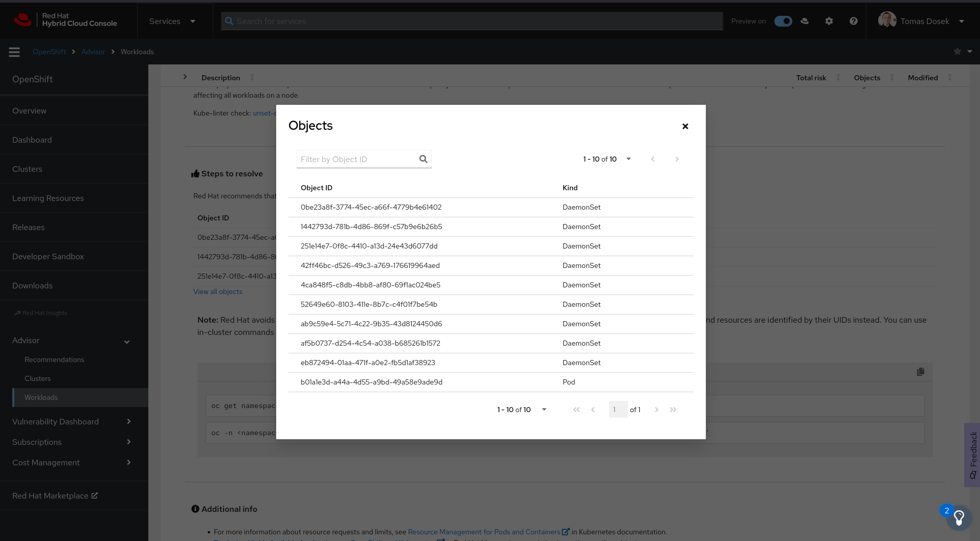Open the Services dropdown menu
Viewport: 980px width, 541px height.
(x=172, y=21)
